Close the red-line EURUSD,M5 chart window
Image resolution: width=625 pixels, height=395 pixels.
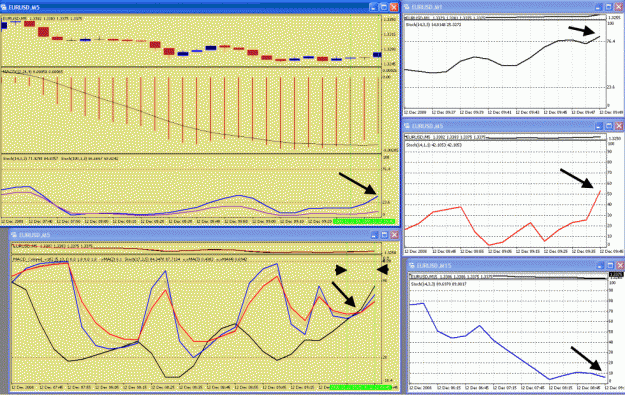click(619, 126)
